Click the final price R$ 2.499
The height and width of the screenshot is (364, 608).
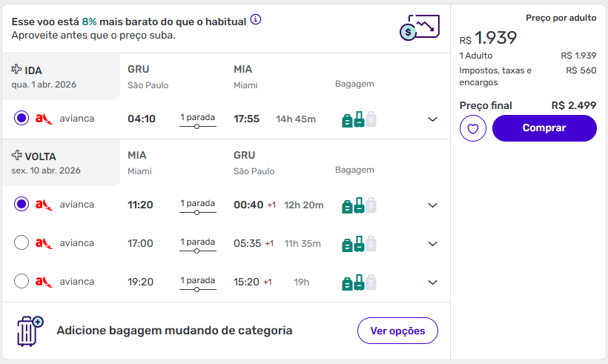click(x=573, y=105)
